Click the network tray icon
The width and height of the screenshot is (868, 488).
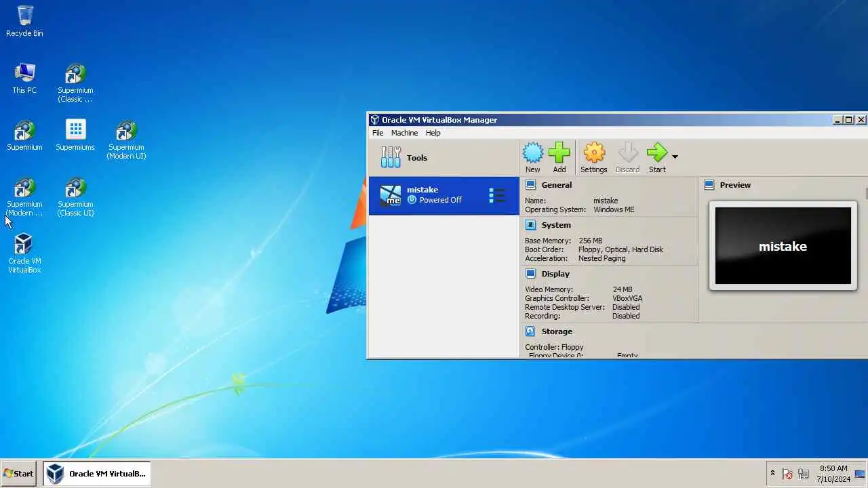point(804,474)
